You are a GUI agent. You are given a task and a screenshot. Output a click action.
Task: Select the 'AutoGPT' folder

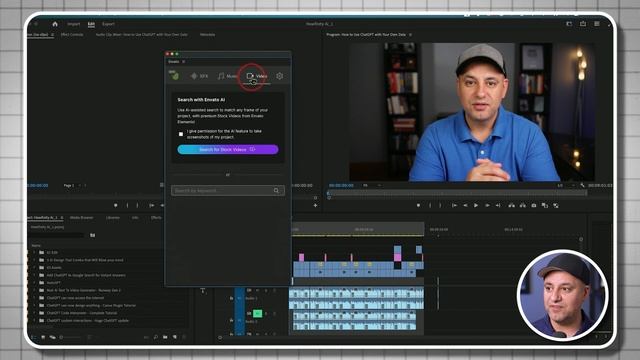tap(53, 282)
